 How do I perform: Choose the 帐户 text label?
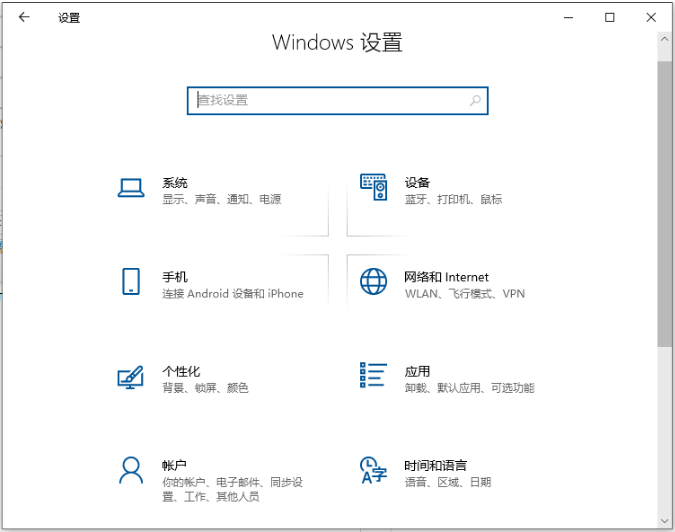tap(175, 466)
